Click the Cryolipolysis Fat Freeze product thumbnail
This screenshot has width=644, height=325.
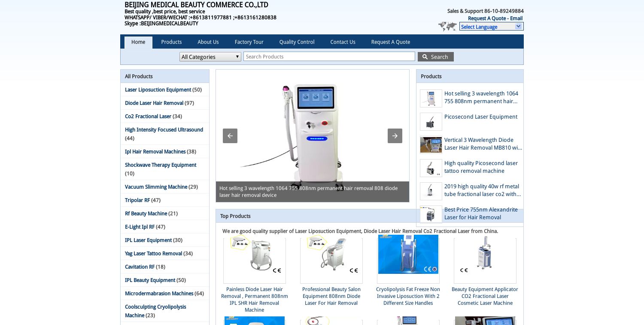[408, 254]
